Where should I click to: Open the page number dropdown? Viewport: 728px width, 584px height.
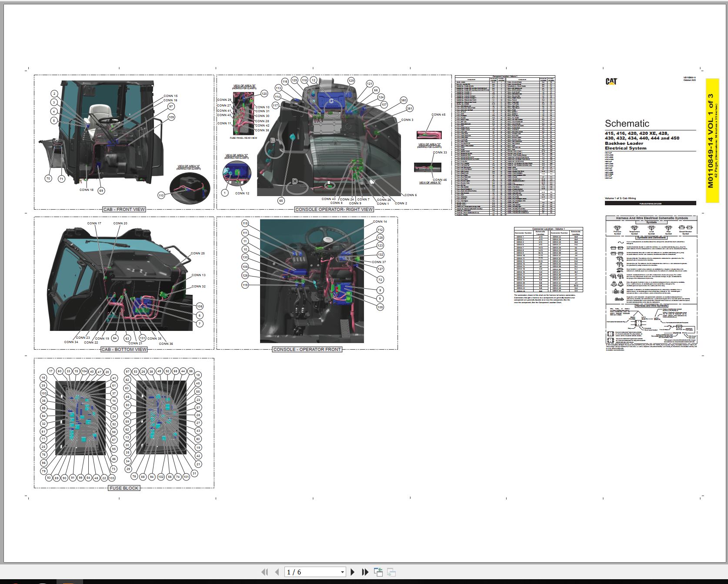pyautogui.click(x=342, y=572)
